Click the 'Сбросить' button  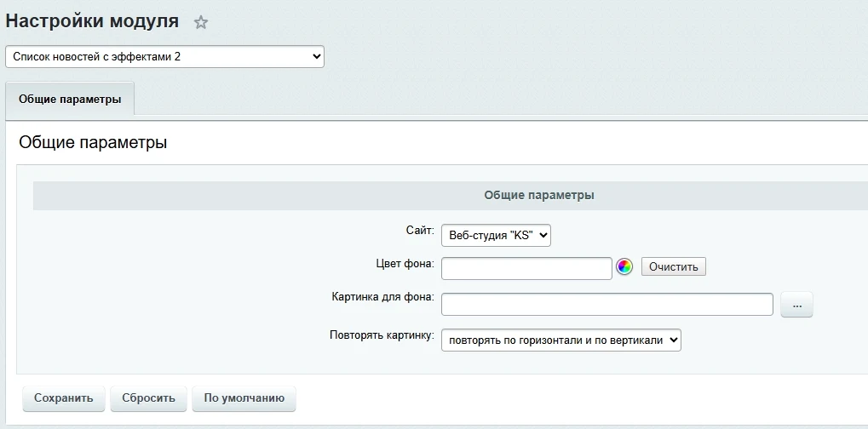tap(148, 398)
